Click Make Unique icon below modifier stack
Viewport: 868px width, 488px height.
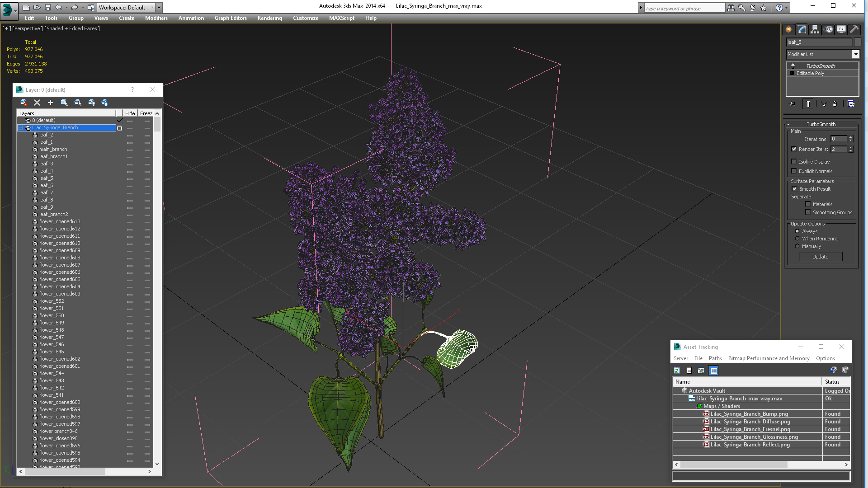coord(824,104)
